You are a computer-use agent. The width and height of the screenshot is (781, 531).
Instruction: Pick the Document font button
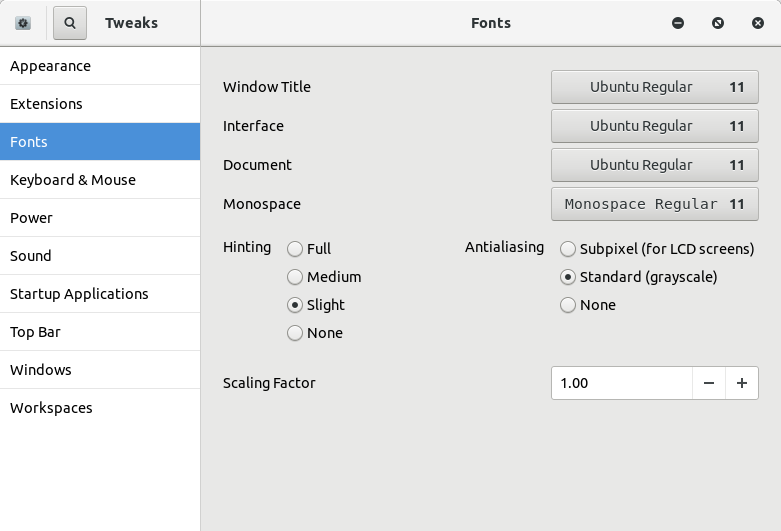pos(654,165)
